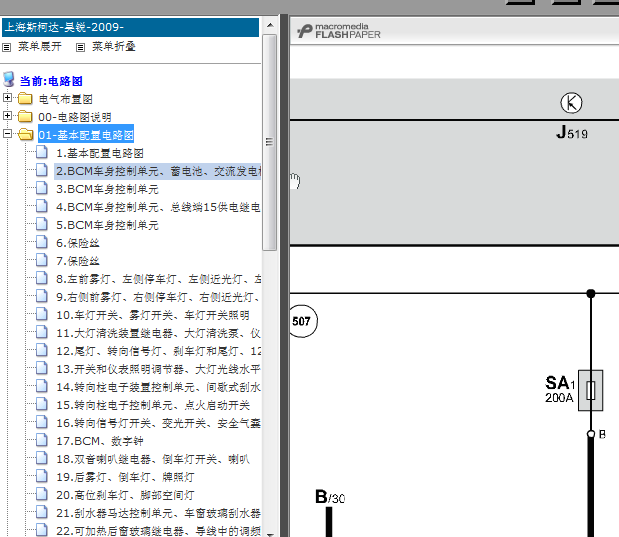Click the 菜单展开 text link
This screenshot has height=537, width=619.
pyautogui.click(x=40, y=47)
